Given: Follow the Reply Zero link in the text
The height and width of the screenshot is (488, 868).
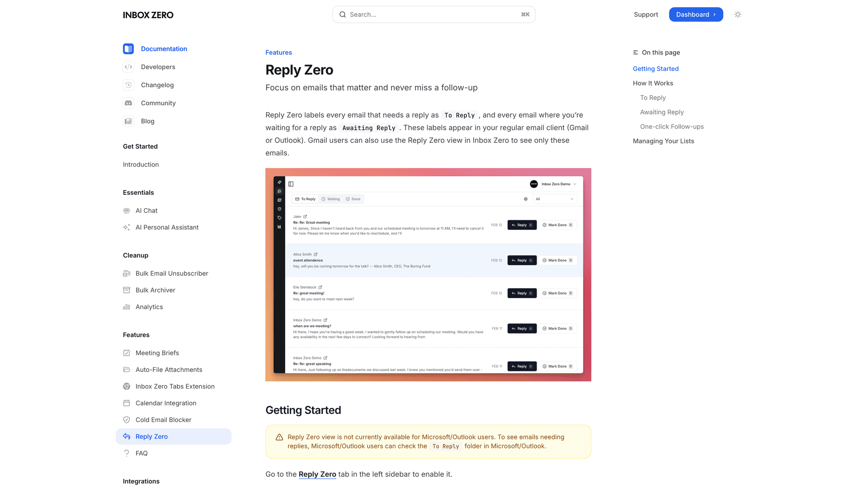Looking at the screenshot, I should 317,474.
